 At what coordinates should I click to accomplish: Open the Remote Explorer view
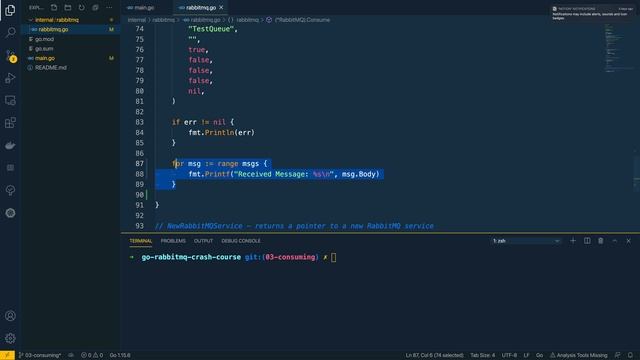[10, 100]
